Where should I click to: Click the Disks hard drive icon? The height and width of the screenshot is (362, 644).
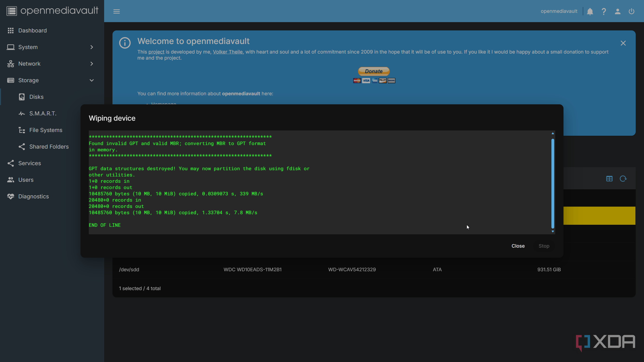[22, 97]
